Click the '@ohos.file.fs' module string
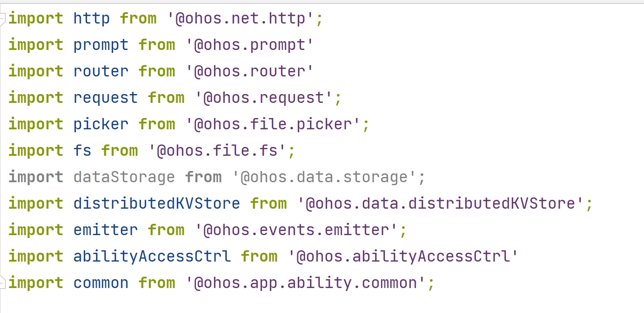The image size is (644, 313). (217, 151)
